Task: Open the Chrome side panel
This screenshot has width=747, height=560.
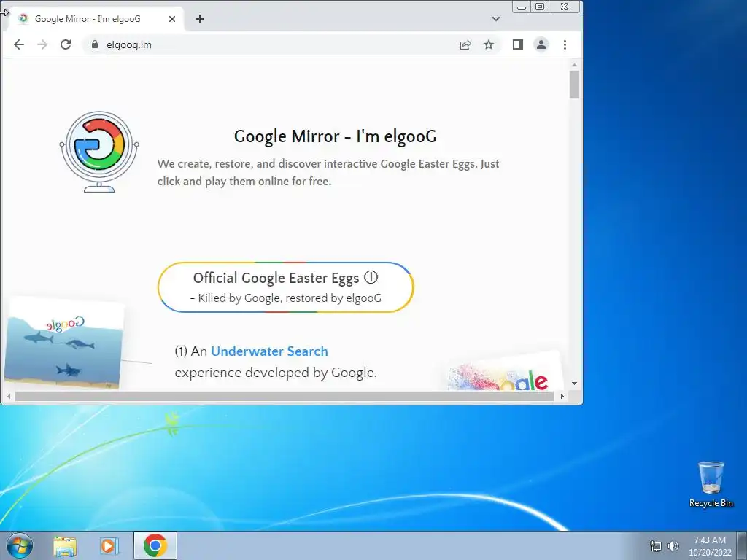Action: tap(518, 44)
